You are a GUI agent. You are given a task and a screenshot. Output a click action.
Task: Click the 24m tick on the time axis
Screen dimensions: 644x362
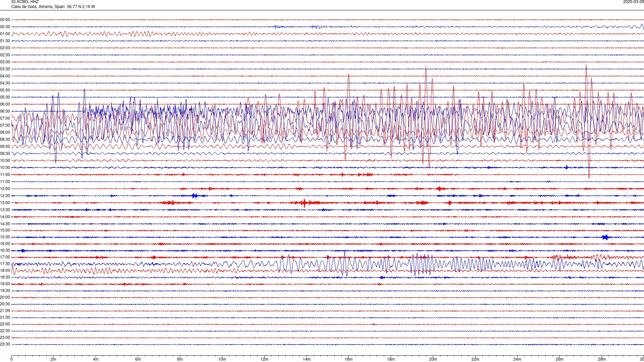coord(517,359)
